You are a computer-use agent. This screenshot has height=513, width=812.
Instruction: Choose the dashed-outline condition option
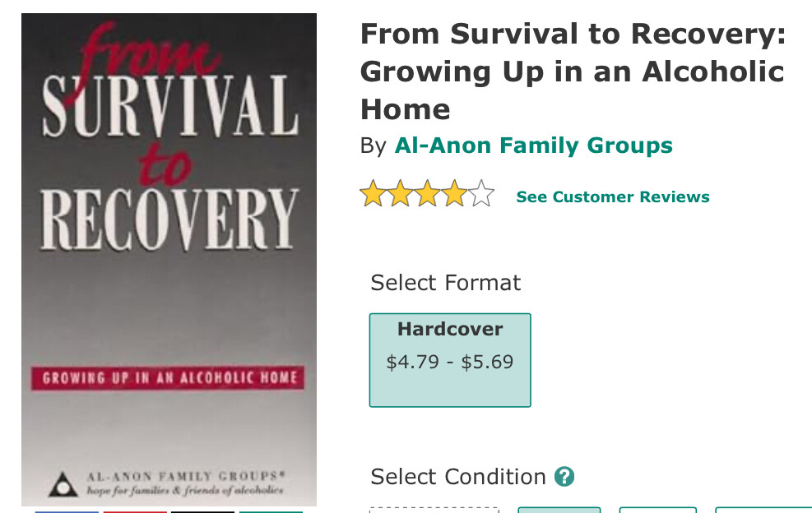point(434,510)
